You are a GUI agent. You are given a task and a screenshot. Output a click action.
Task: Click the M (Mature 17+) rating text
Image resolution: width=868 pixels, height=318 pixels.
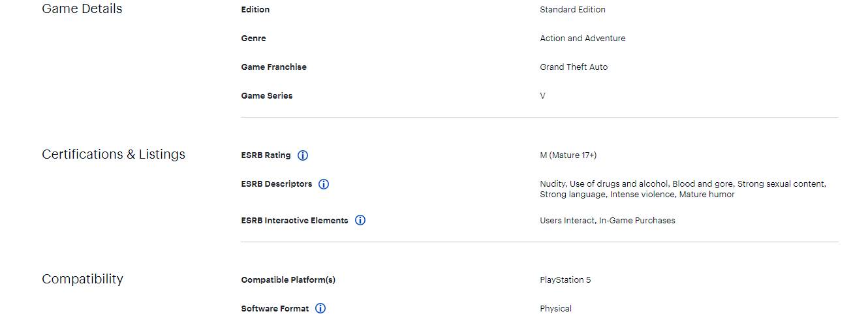click(568, 155)
